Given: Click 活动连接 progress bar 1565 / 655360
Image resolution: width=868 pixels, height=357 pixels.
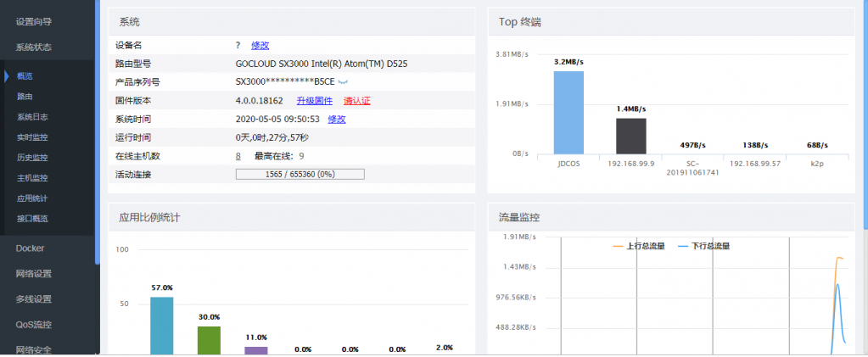Looking at the screenshot, I should 300,175.
